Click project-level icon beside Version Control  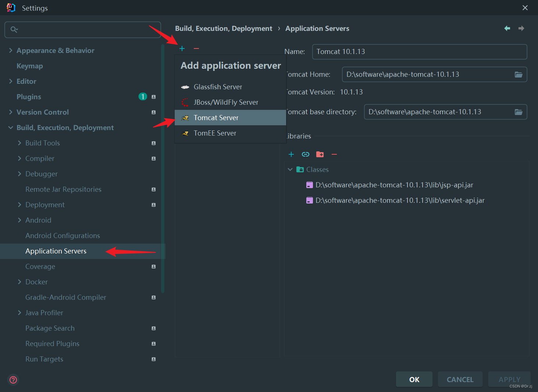[x=154, y=112]
